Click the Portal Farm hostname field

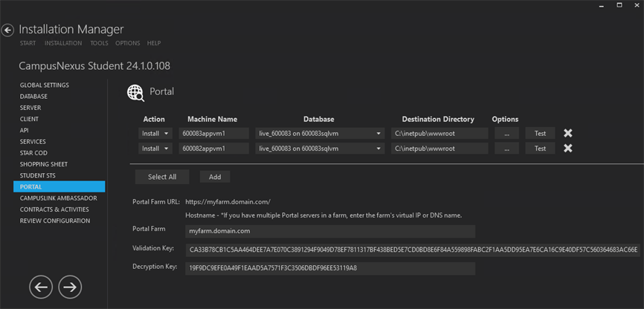pyautogui.click(x=329, y=232)
